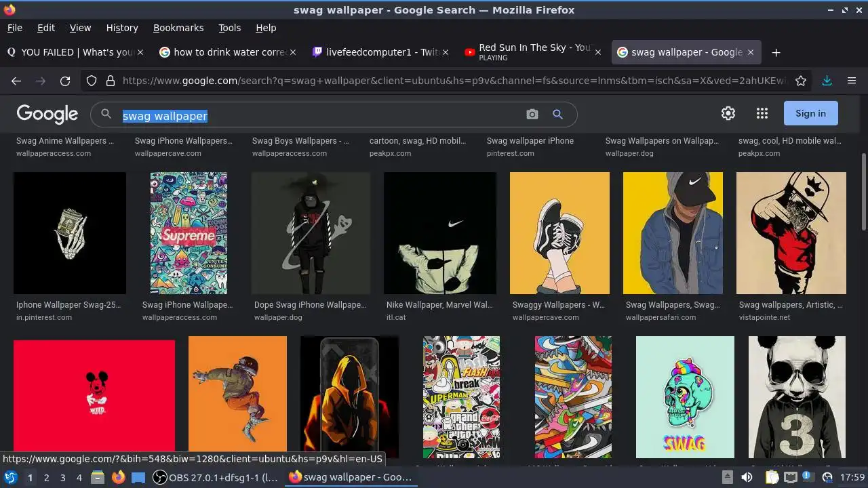Click the padlock site info icon
Viewport: 868px width, 488px height.
pos(110,81)
